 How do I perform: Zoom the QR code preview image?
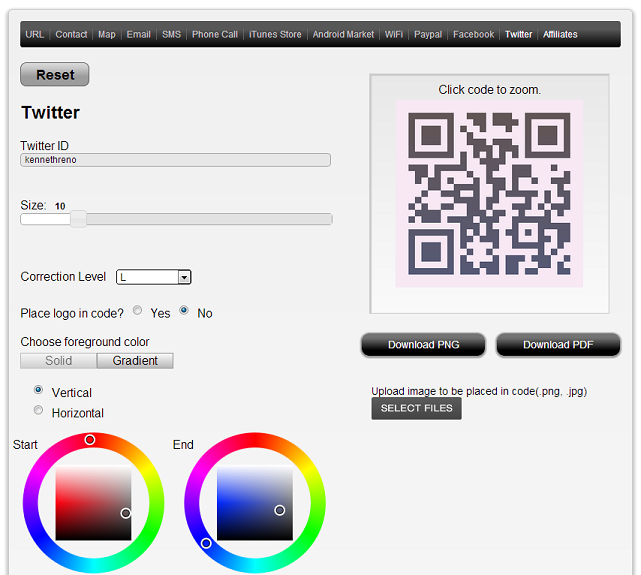coord(489,194)
